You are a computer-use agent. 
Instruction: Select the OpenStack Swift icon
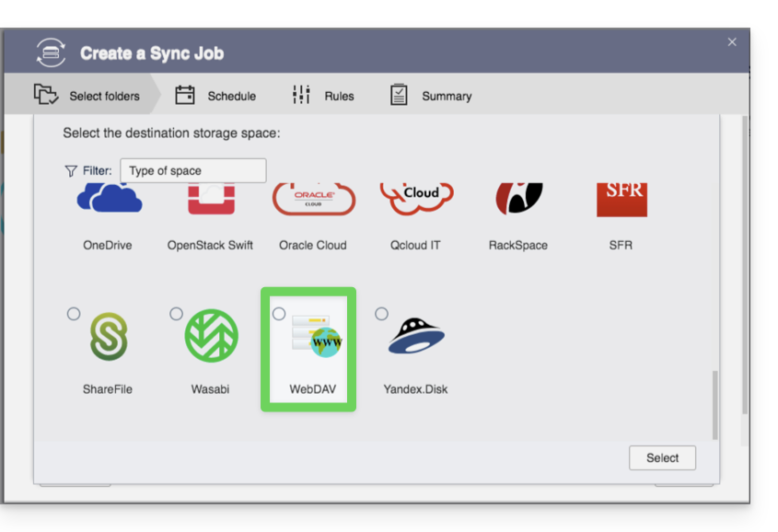(211, 199)
